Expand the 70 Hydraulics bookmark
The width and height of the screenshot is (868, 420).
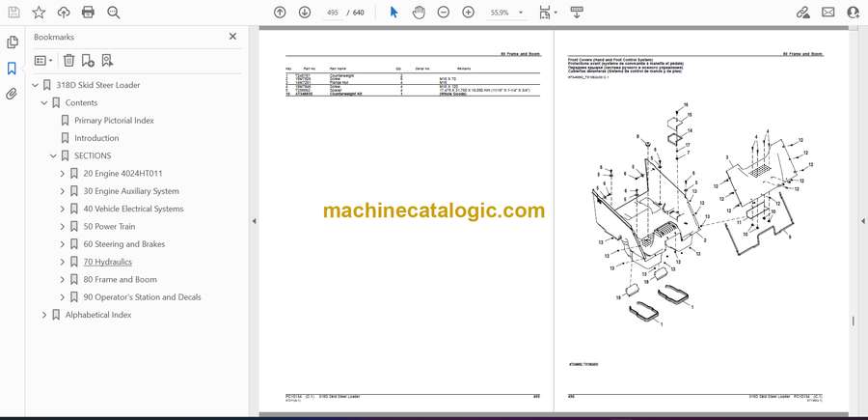(x=63, y=262)
